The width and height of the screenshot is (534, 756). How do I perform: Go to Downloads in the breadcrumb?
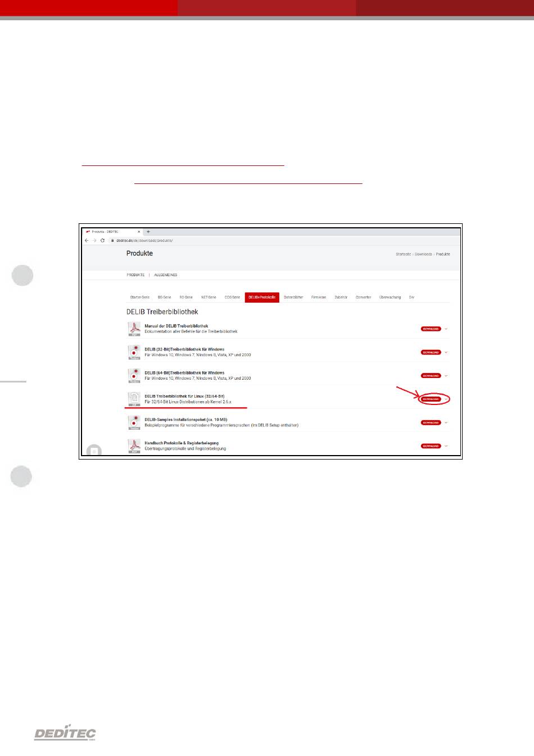click(423, 254)
